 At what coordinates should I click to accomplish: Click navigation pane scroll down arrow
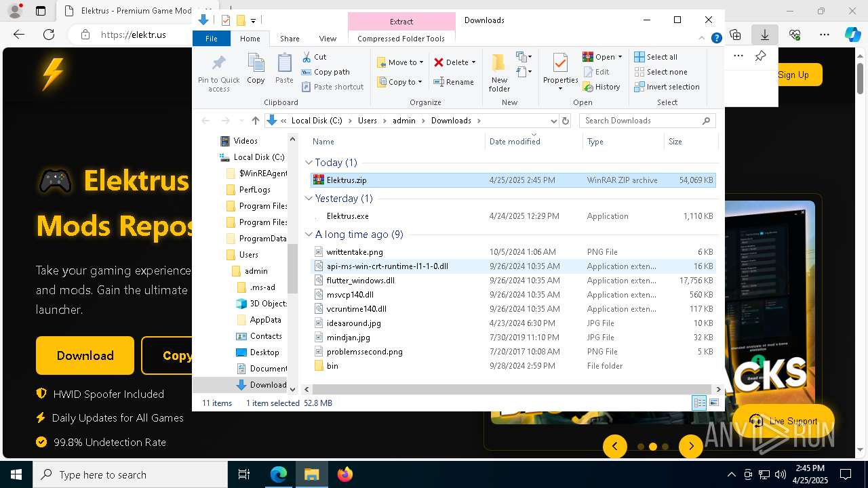[x=293, y=389]
